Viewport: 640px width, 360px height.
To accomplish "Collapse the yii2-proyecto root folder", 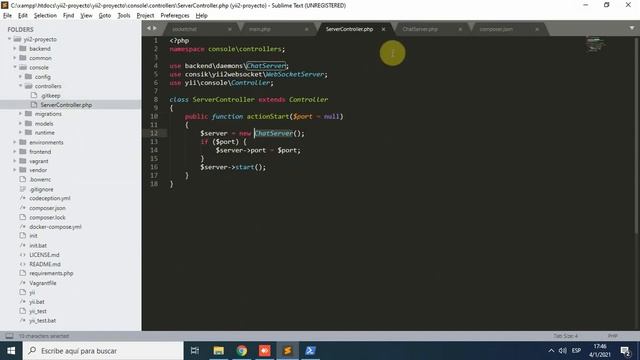I will click(x=9, y=39).
